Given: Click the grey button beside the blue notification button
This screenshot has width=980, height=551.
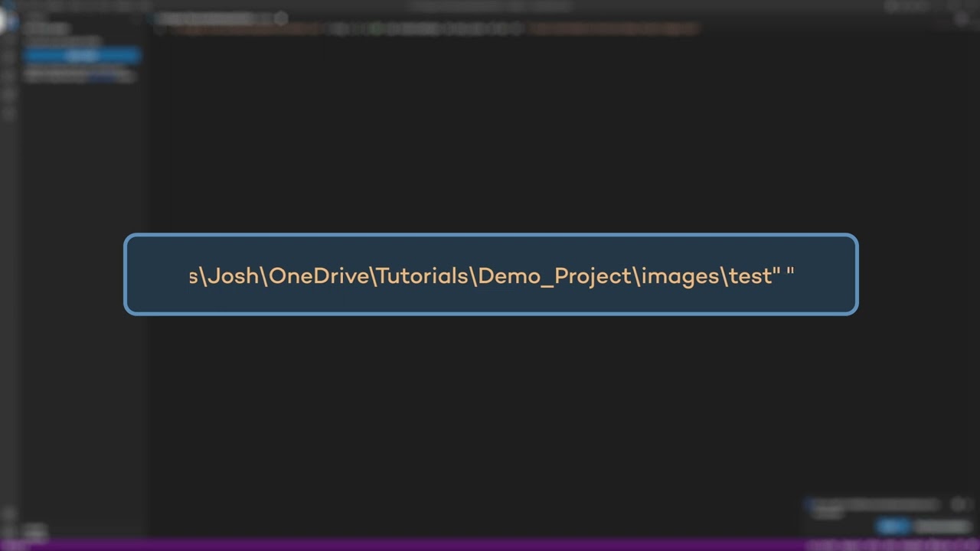Looking at the screenshot, I should tap(942, 527).
